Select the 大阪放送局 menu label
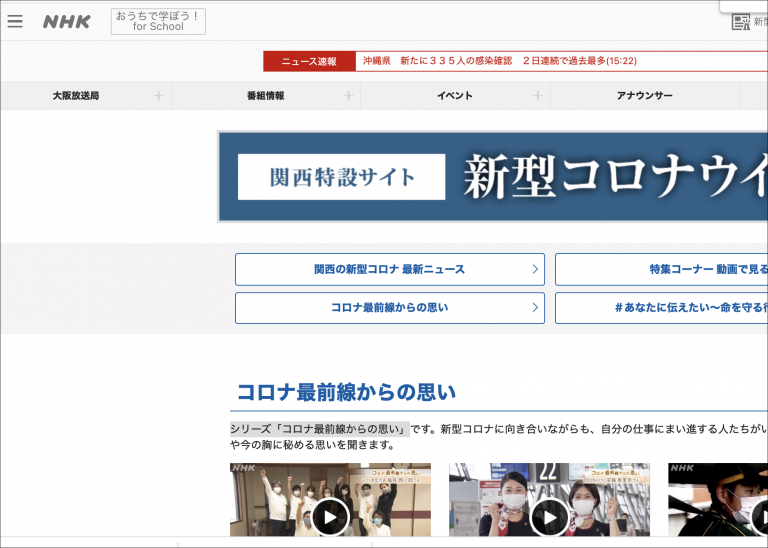Viewport: 768px width, 548px height. coord(76,96)
